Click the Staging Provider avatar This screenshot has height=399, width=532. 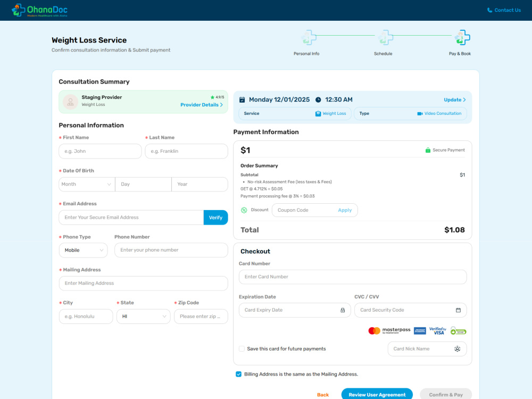(71, 102)
